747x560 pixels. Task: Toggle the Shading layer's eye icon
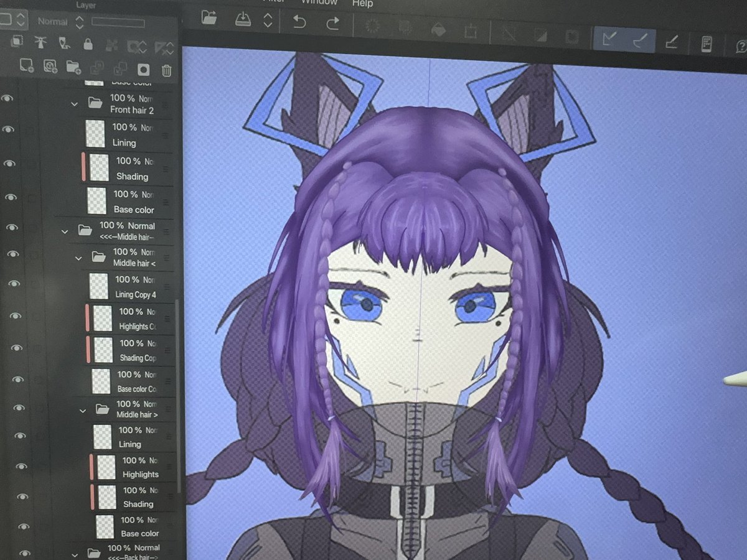(9, 163)
